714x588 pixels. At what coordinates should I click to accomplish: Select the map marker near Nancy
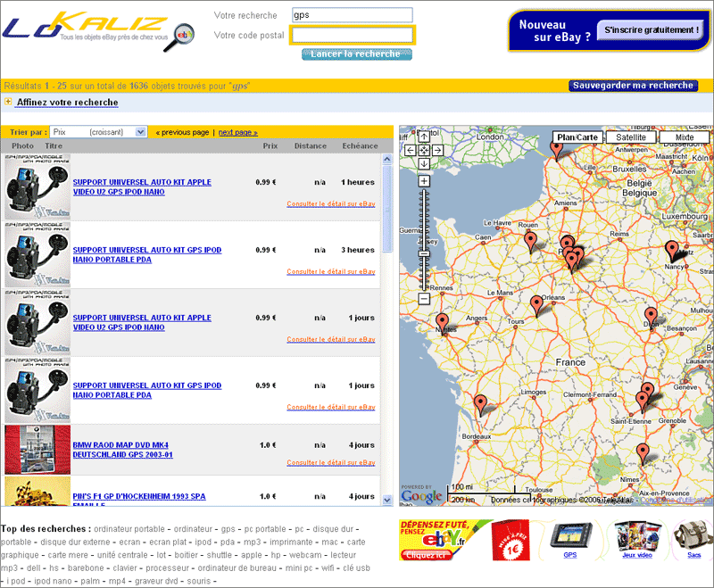coord(672,251)
